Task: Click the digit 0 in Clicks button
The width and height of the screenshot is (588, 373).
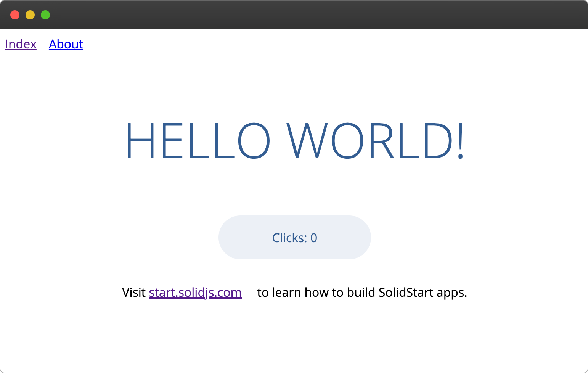Action: (x=314, y=238)
